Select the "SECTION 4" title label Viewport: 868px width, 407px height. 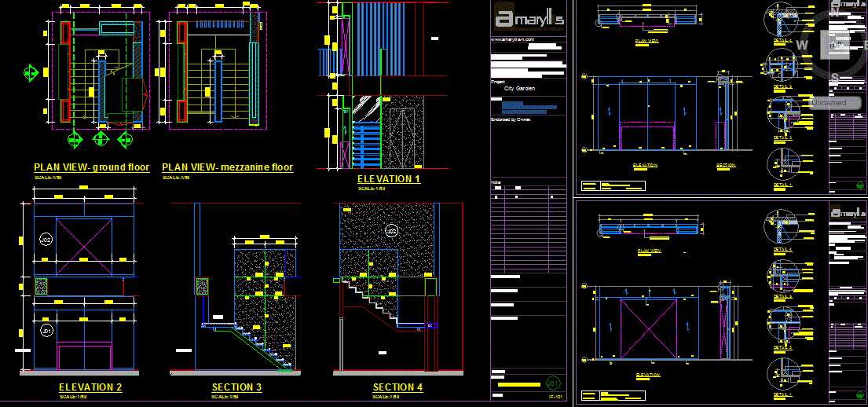397,387
